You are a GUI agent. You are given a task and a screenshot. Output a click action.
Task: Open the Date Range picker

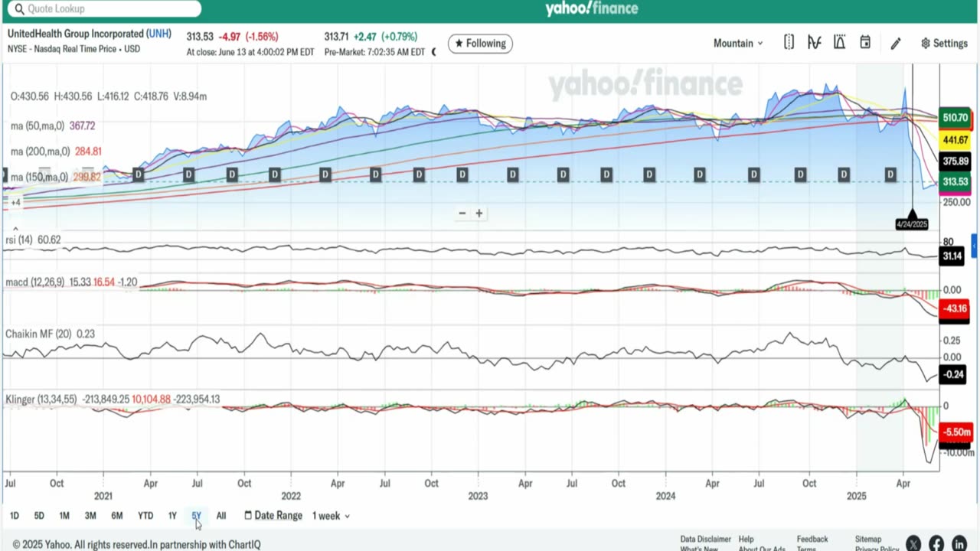[273, 516]
